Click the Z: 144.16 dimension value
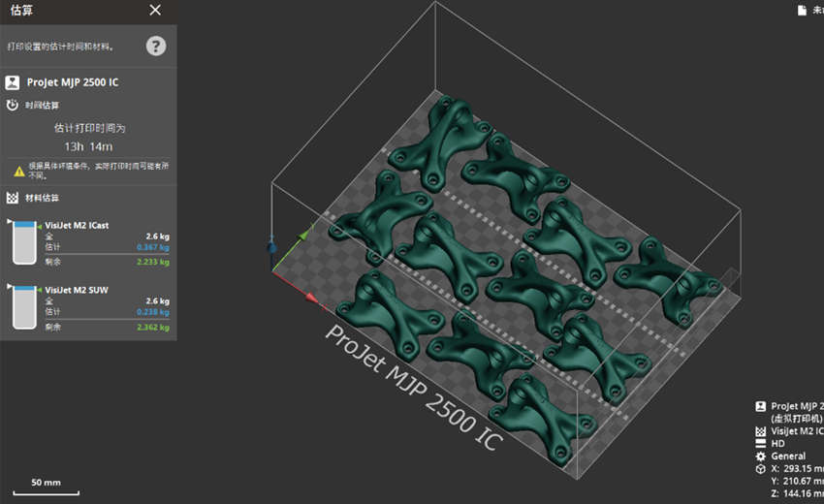This screenshot has height=504, width=824. pyautogui.click(x=797, y=493)
